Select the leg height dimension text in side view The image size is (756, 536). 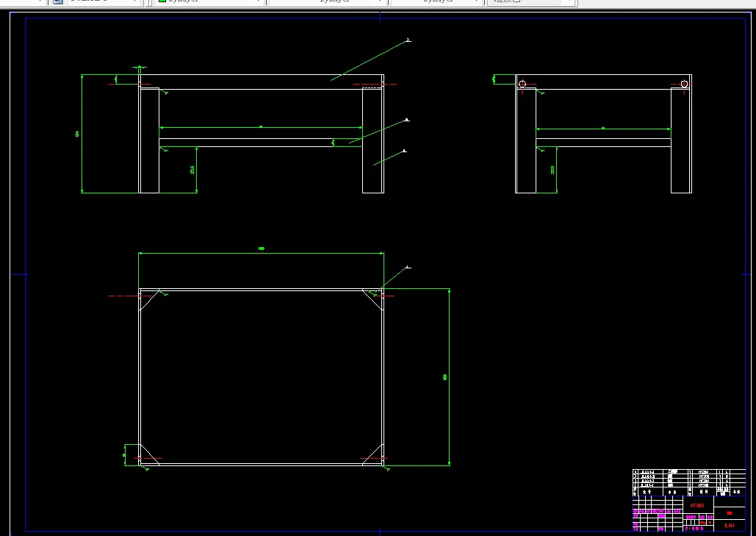552,170
